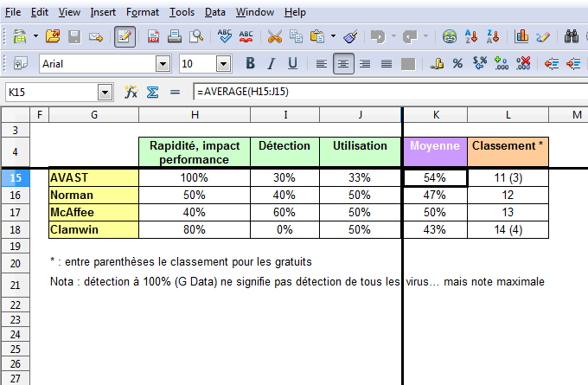Open the Format menu
588x385 pixels.
click(x=143, y=12)
